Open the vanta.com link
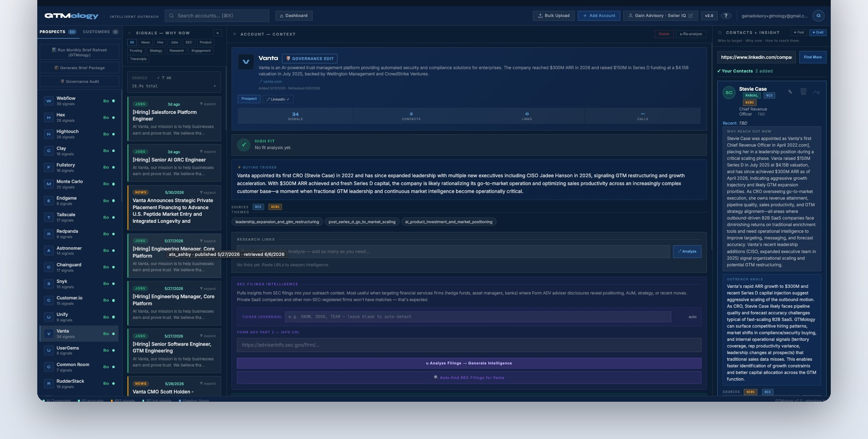The image size is (868, 439). click(x=270, y=82)
